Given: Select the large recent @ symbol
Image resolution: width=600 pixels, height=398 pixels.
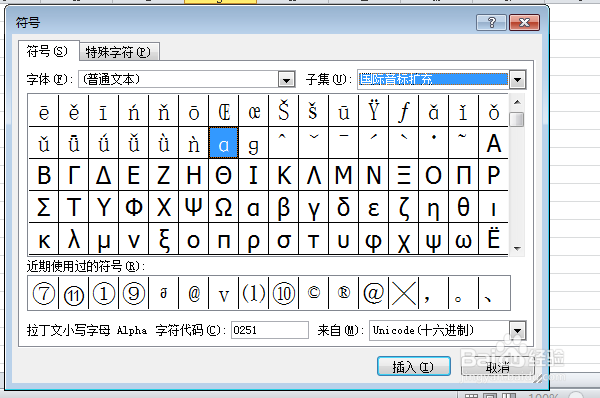Looking at the screenshot, I should tap(373, 293).
